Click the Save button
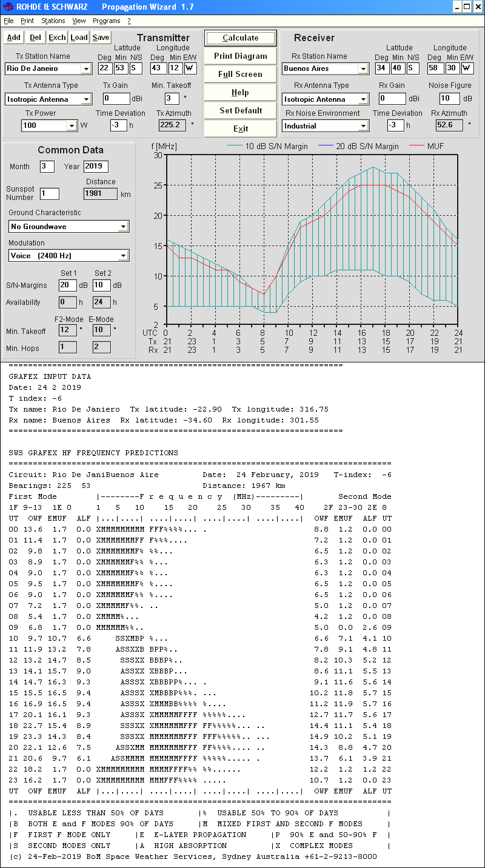 click(101, 38)
